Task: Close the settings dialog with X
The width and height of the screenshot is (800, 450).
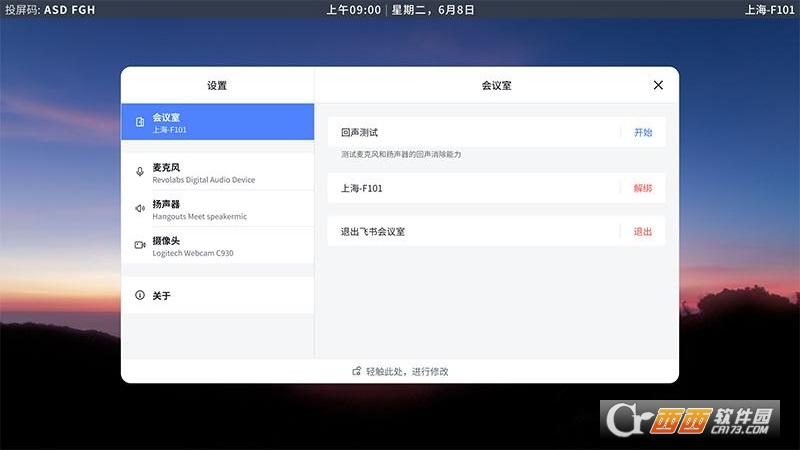Action: coord(658,85)
